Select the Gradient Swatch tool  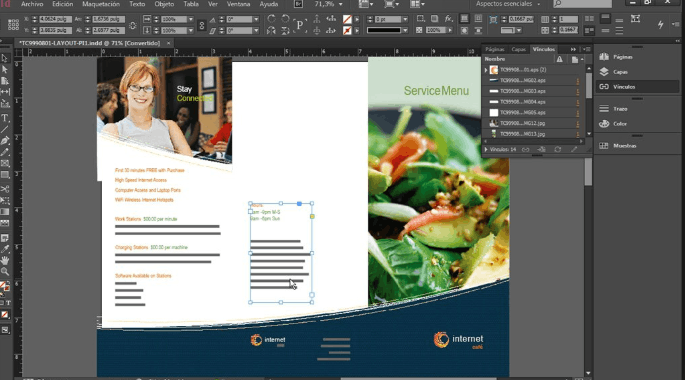click(5, 212)
